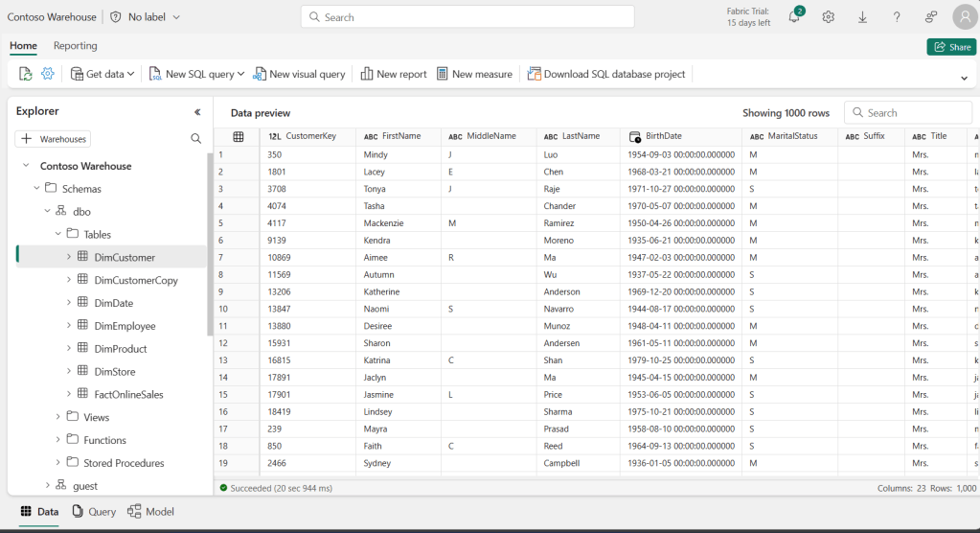Click the Share button

[x=951, y=47]
